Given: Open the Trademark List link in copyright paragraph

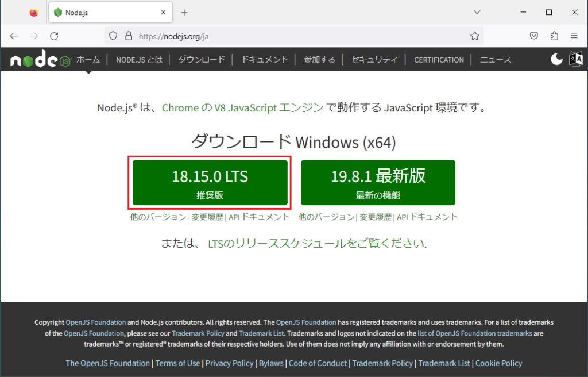Looking at the screenshot, I should 261,333.
